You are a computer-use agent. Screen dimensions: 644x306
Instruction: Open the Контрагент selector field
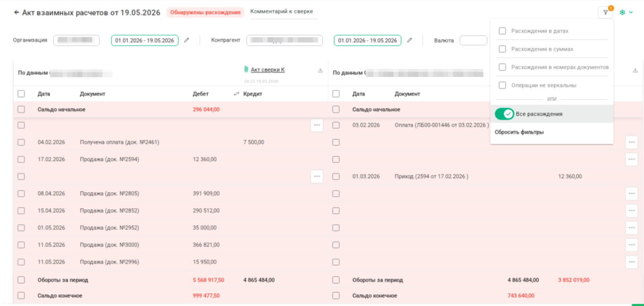coord(284,41)
